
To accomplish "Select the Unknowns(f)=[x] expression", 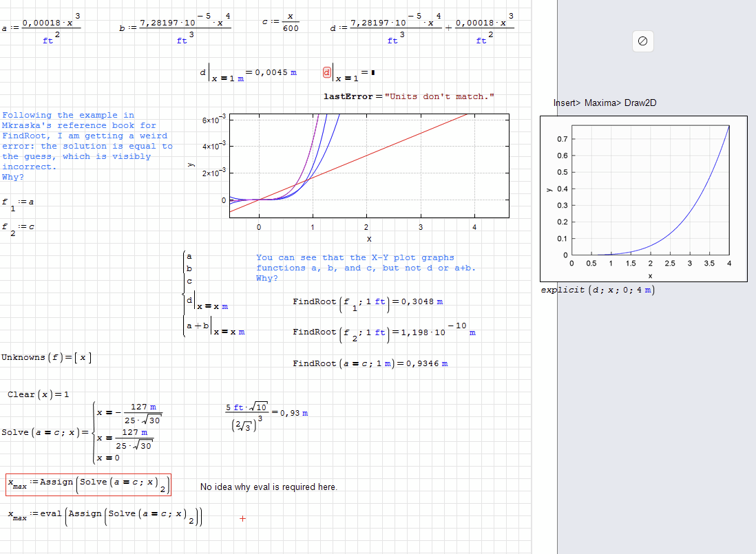I will [x=47, y=357].
